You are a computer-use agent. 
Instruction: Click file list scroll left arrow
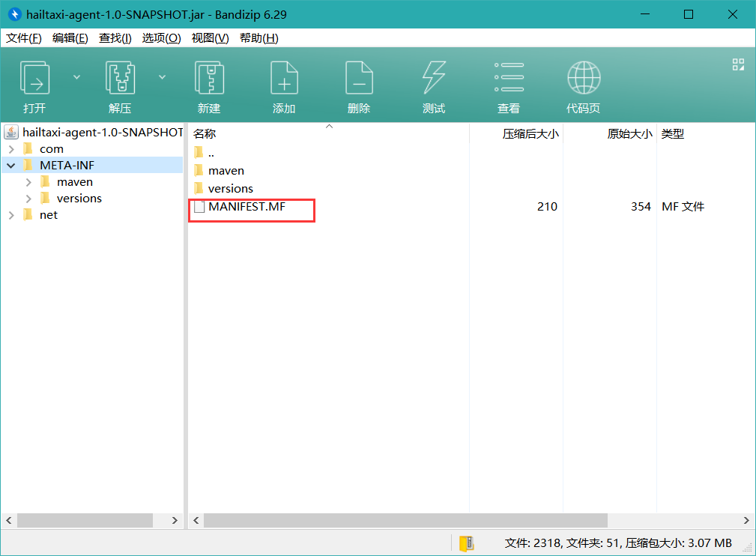coord(196,520)
